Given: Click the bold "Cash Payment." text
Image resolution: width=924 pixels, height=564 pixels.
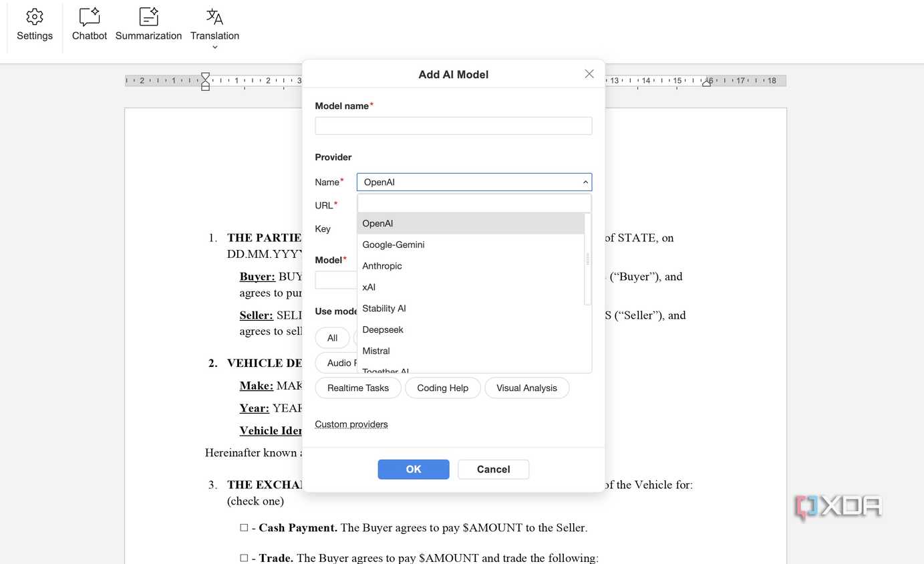Looking at the screenshot, I should [x=298, y=528].
